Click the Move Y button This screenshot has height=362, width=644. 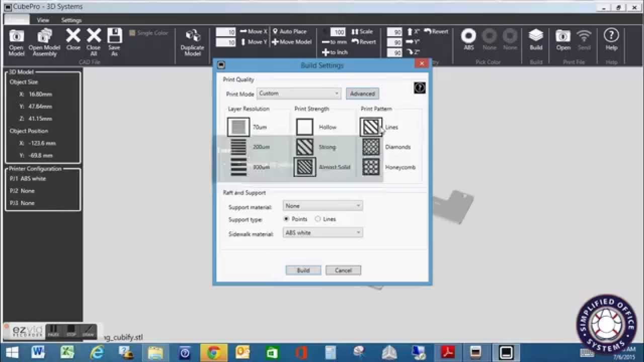254,42
